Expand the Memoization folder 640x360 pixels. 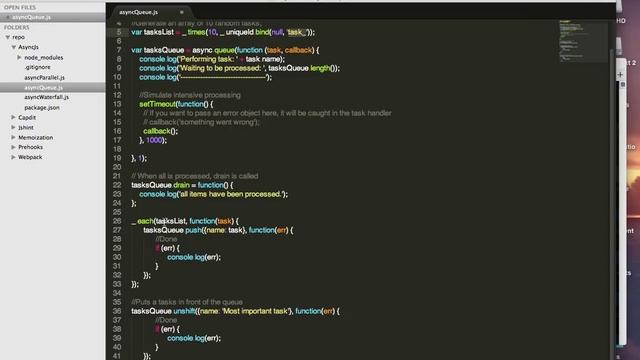tap(13, 137)
